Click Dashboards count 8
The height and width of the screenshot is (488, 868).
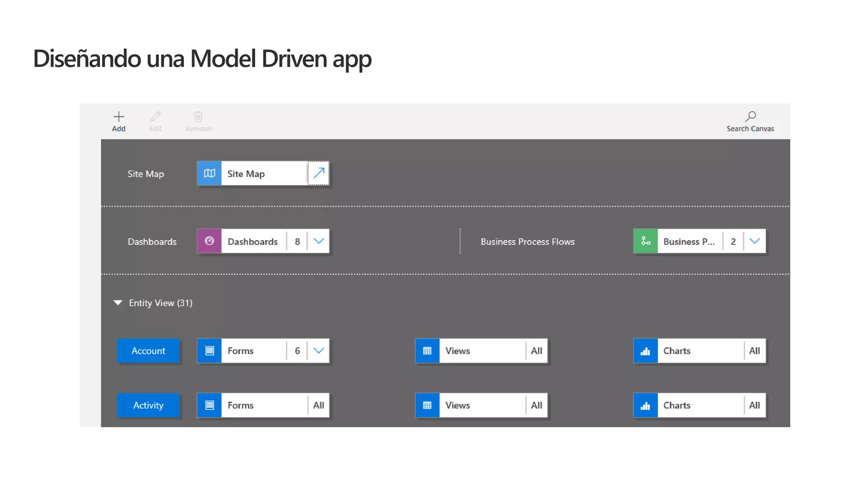click(x=297, y=241)
